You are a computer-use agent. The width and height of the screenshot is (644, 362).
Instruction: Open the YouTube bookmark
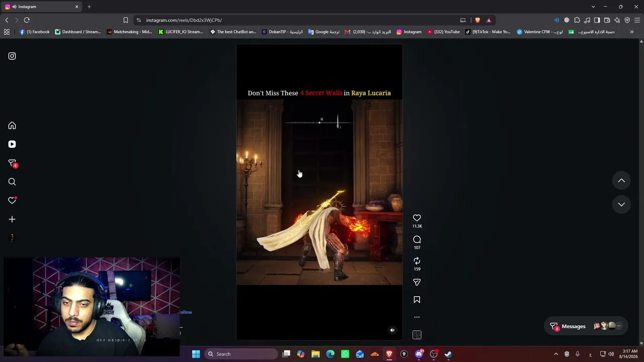click(x=443, y=32)
